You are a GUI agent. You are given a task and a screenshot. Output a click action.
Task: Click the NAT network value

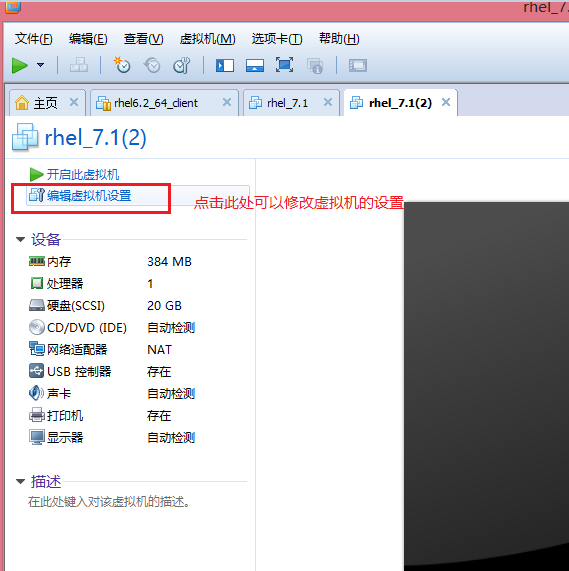pos(159,350)
